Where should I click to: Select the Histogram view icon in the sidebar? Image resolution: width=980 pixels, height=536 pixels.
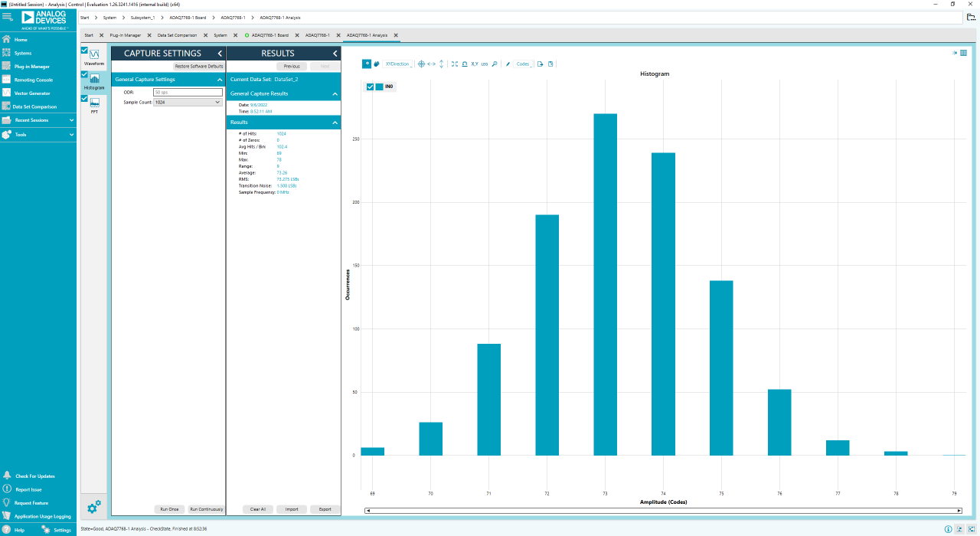[93, 79]
